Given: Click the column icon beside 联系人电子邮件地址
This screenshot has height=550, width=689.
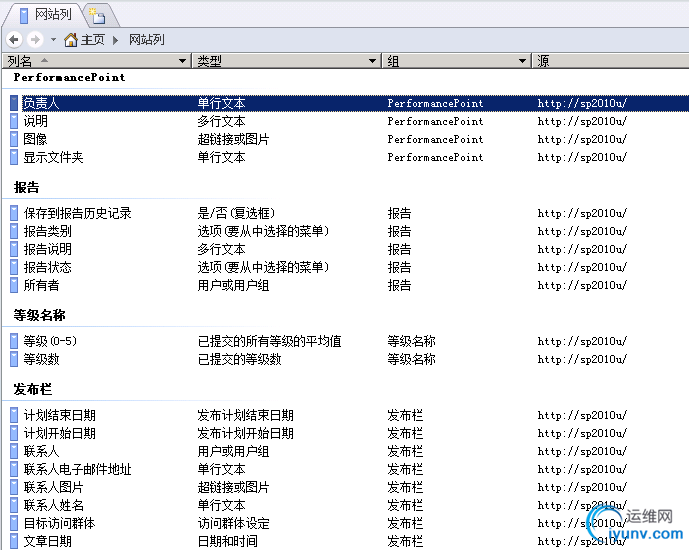Looking at the screenshot, I should (15, 469).
